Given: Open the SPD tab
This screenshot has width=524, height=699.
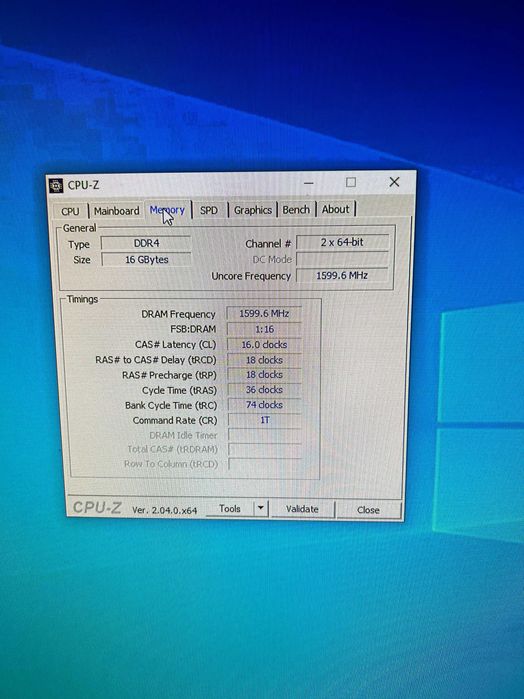Looking at the screenshot, I should pyautogui.click(x=209, y=210).
